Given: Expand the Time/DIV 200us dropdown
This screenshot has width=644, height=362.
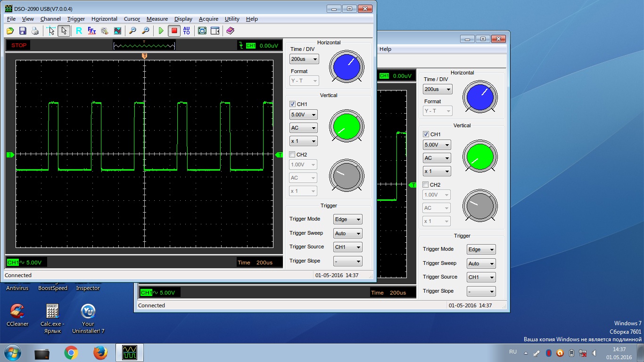Looking at the screenshot, I should [304, 59].
